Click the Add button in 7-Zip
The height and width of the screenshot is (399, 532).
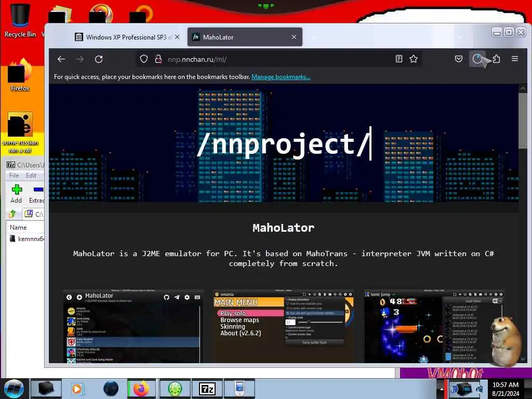[x=16, y=194]
